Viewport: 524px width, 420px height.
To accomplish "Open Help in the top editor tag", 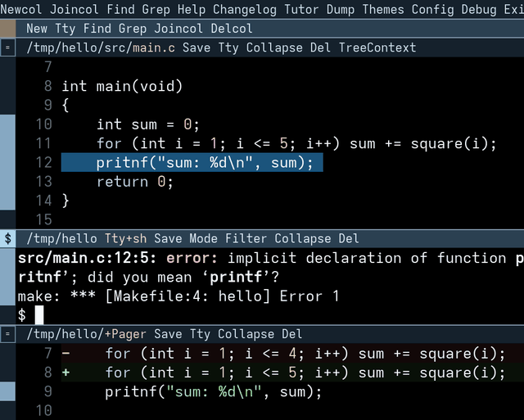I will click(x=192, y=9).
